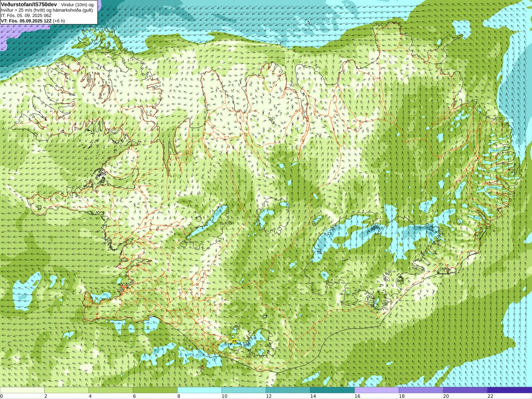Click the "20" legend scale label
Screen dimensions: 532x399
[x=446, y=396]
